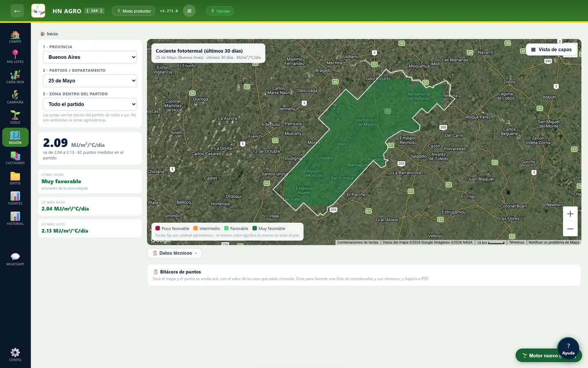Switch to the Historial section
Screen dimensions: 588x368
[x=15, y=218]
